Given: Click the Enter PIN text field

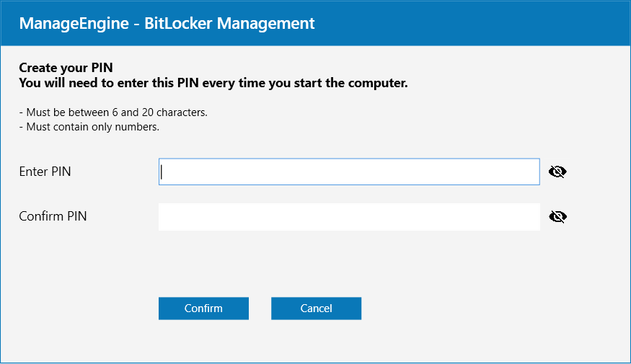Looking at the screenshot, I should pyautogui.click(x=349, y=172).
